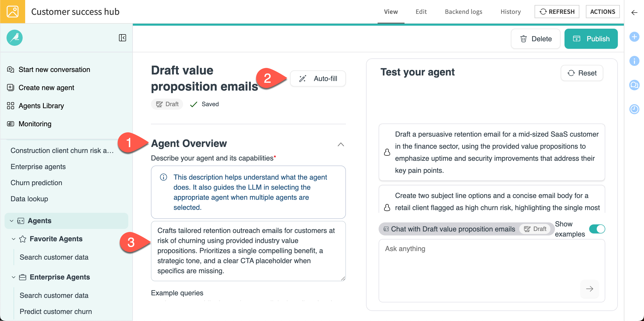Collapse the Favorite Agents tree group
The image size is (644, 321).
(x=14, y=239)
